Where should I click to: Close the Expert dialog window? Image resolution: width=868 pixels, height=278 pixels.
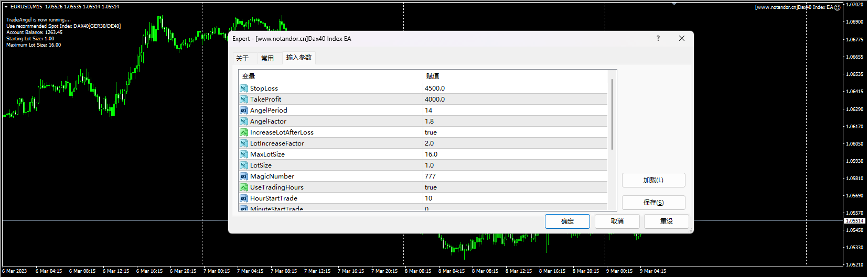(682, 38)
